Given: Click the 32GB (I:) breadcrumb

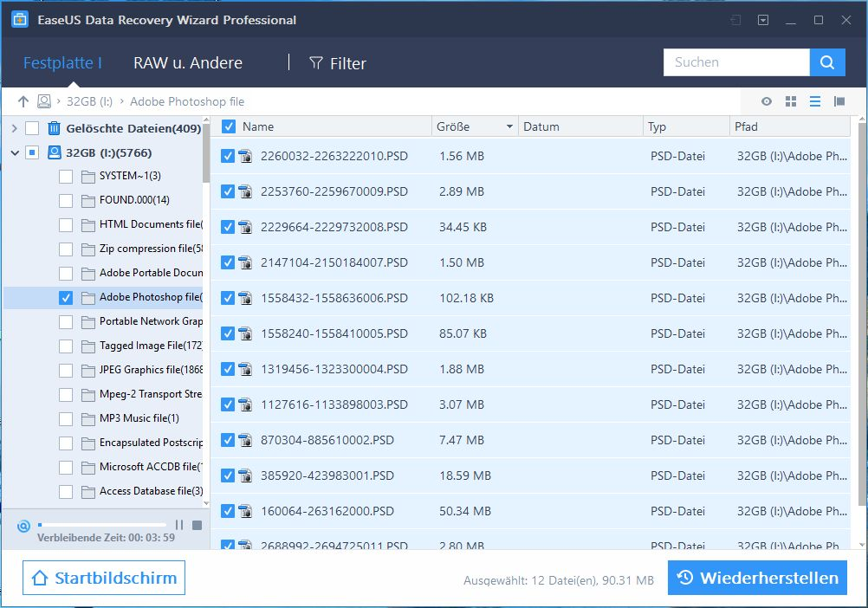Looking at the screenshot, I should pyautogui.click(x=89, y=101).
